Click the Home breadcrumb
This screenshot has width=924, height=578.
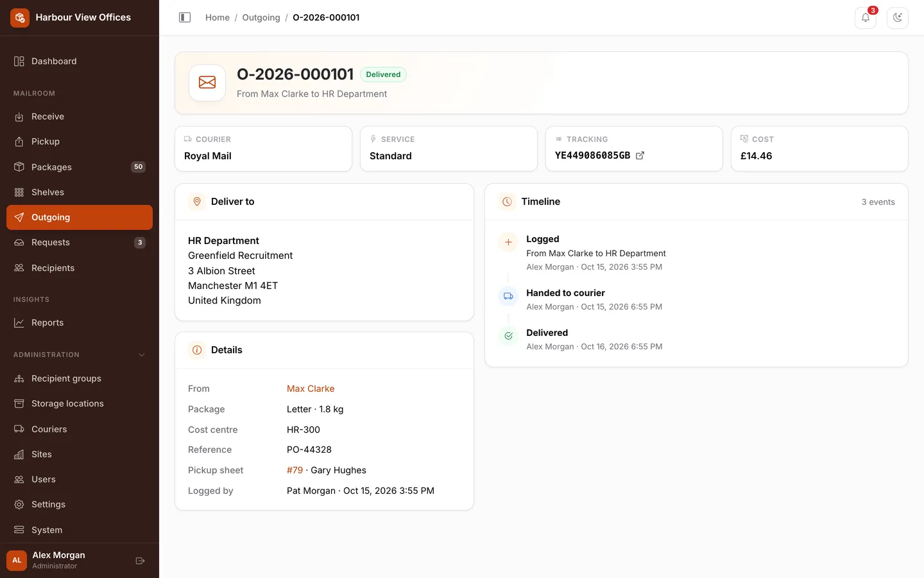[218, 17]
